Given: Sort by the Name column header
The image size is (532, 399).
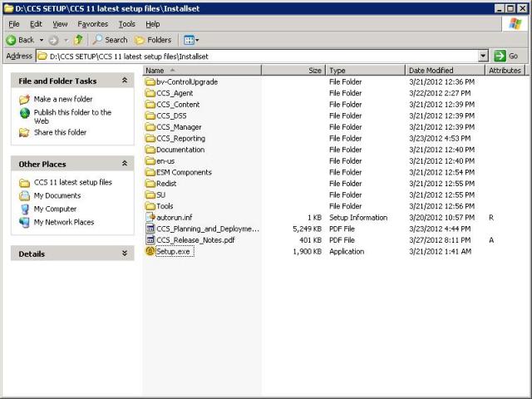Looking at the screenshot, I should pos(202,70).
